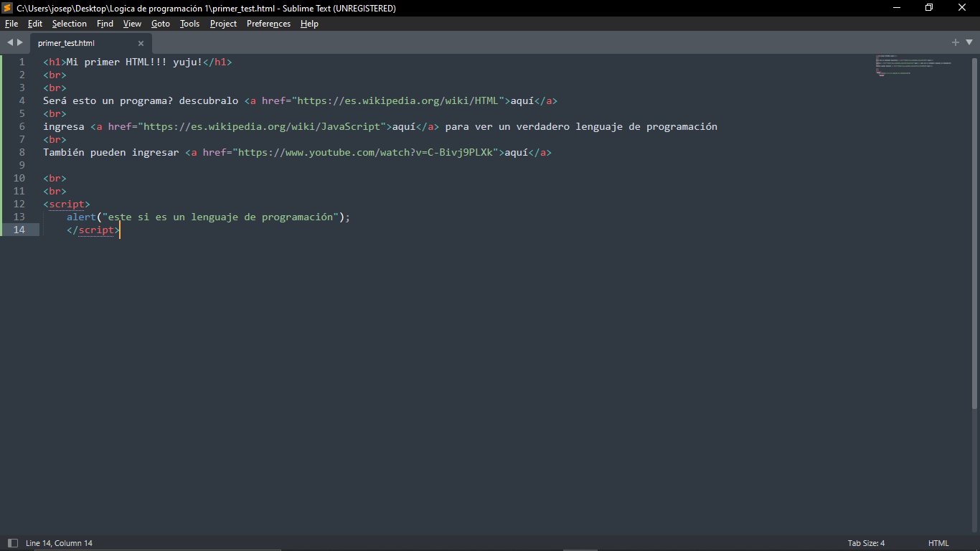Click the YouTube URL string
This screenshot has width=980, height=551.
[x=364, y=152]
